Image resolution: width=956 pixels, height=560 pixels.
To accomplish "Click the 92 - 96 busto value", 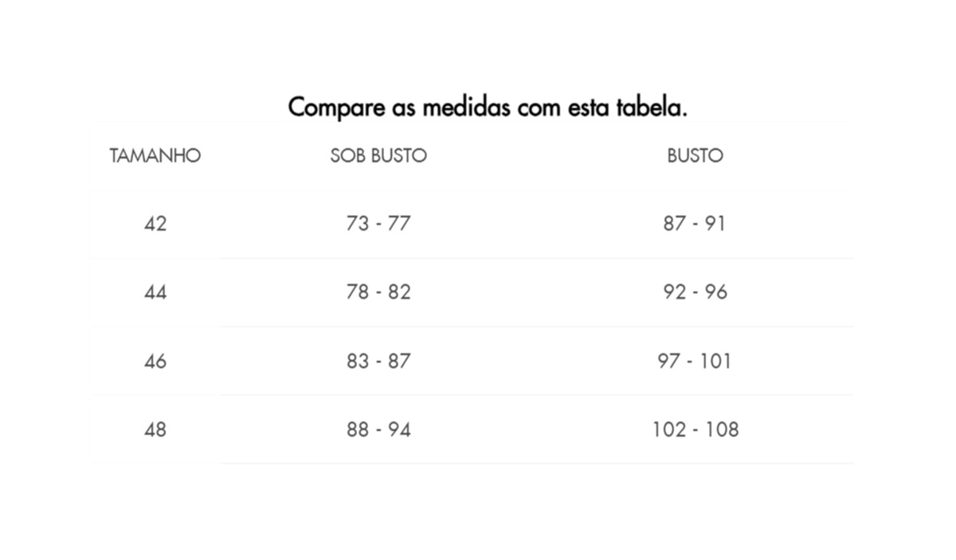I will [695, 292].
